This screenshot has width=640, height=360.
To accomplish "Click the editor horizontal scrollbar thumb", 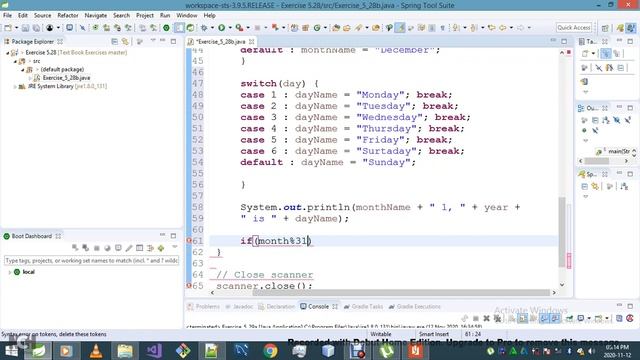I will (401, 293).
